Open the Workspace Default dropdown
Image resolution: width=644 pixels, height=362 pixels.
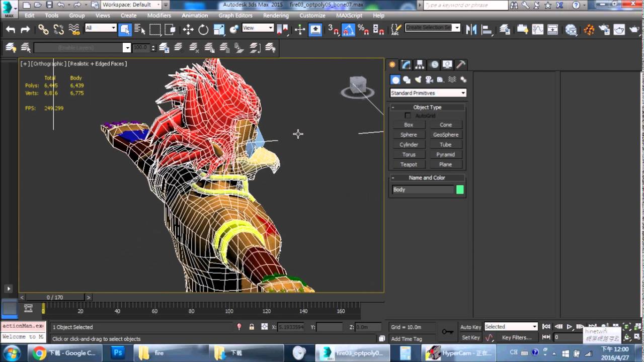point(131,5)
